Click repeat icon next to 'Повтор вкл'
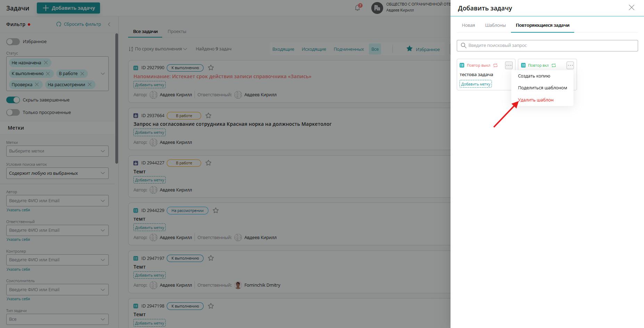Image resolution: width=644 pixels, height=328 pixels. [554, 65]
